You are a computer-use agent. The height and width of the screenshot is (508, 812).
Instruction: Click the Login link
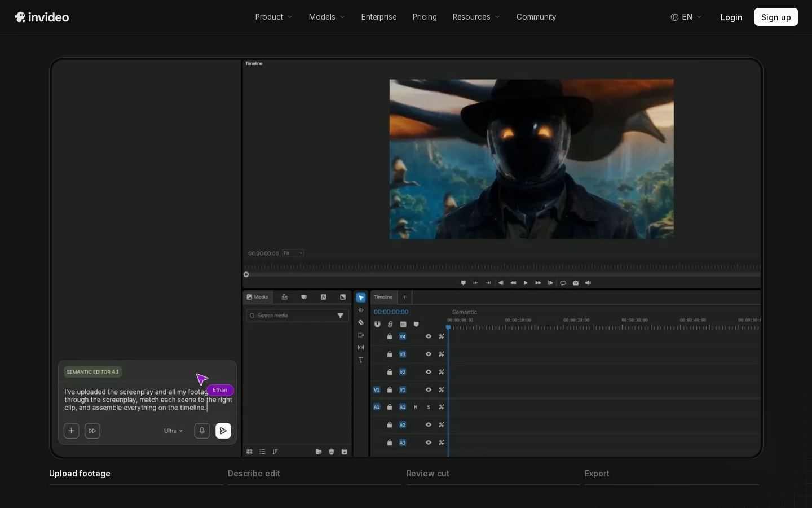731,17
